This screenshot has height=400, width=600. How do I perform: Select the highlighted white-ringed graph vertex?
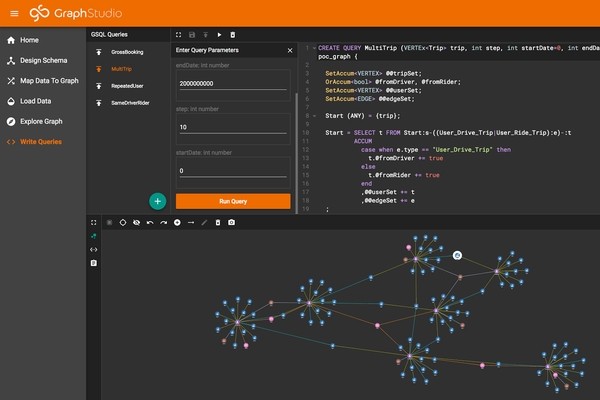click(x=457, y=255)
